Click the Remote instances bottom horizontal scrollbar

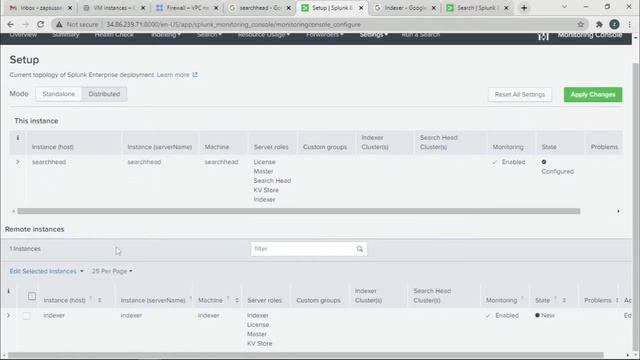(305, 355)
